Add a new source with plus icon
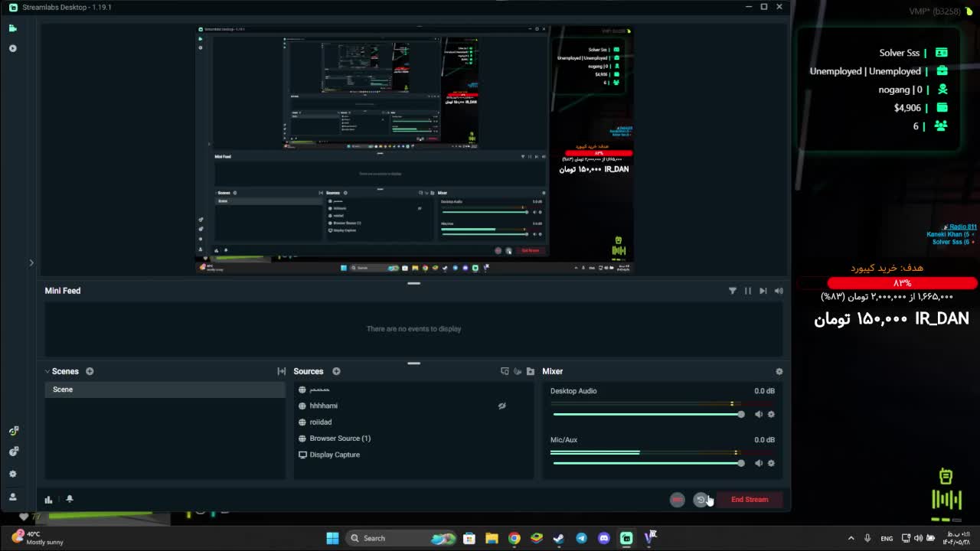Image resolution: width=980 pixels, height=551 pixels. click(336, 371)
